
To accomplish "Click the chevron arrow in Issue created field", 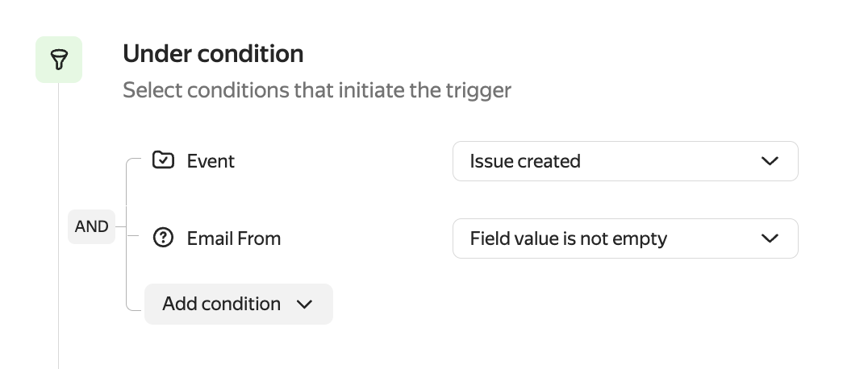I will click(770, 161).
